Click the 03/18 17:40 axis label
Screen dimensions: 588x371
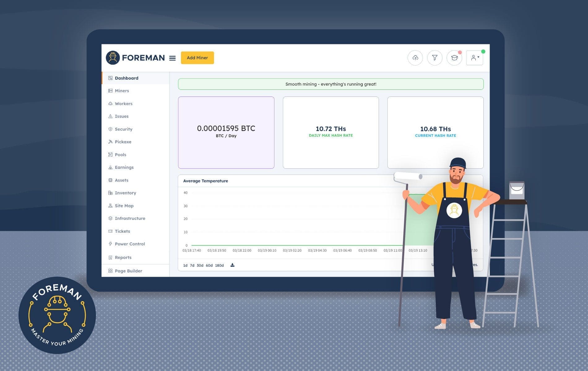(192, 250)
